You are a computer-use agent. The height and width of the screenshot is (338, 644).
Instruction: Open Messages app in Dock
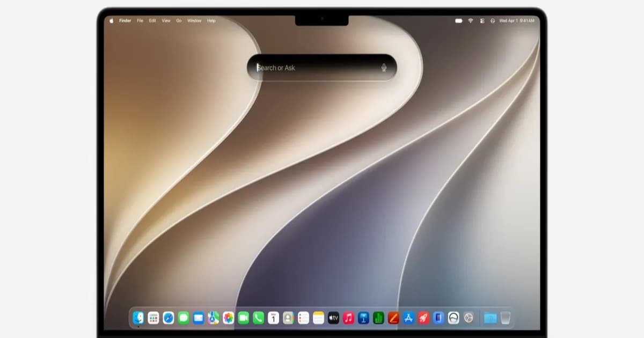point(184,318)
